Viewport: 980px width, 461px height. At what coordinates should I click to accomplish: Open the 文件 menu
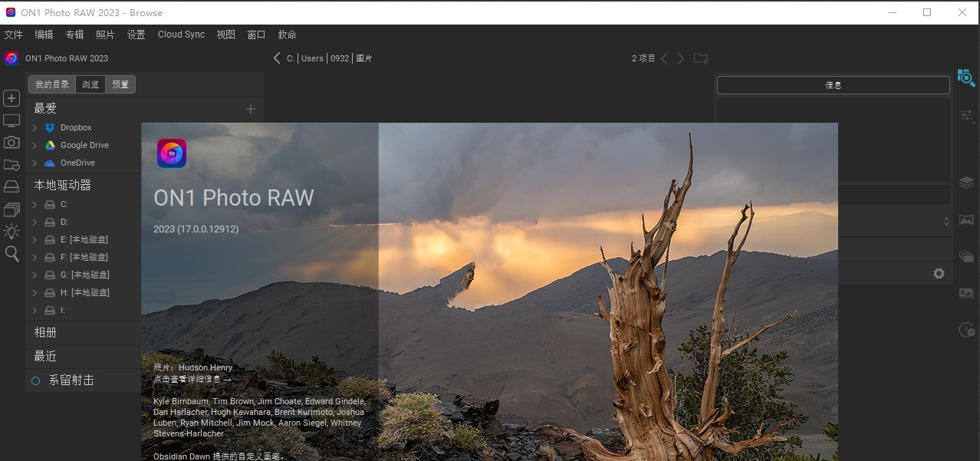14,35
